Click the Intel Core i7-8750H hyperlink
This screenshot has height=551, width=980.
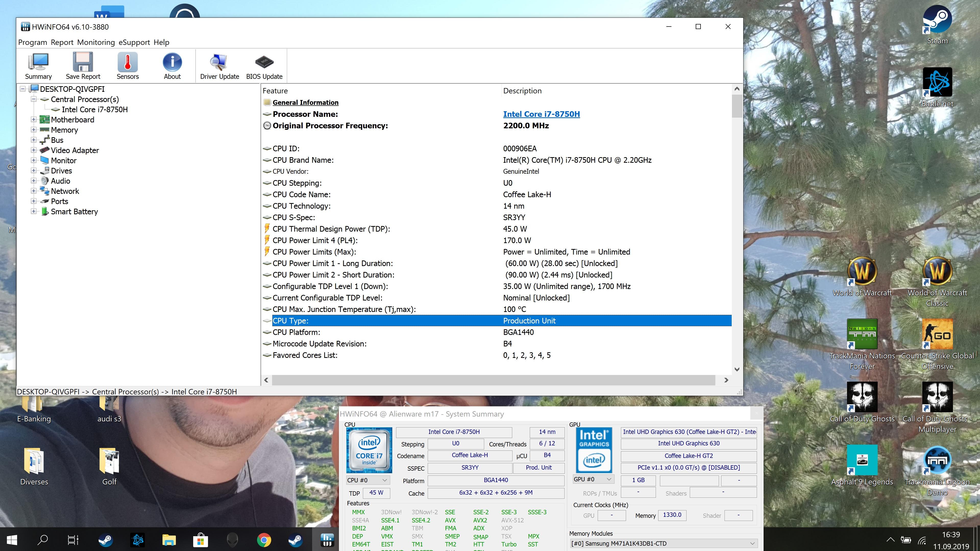[x=541, y=114]
